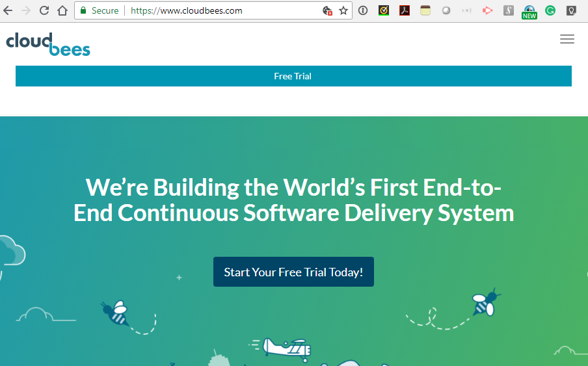Click the pink arrow extension icon
Screen dimensions: 588x366
point(487,10)
